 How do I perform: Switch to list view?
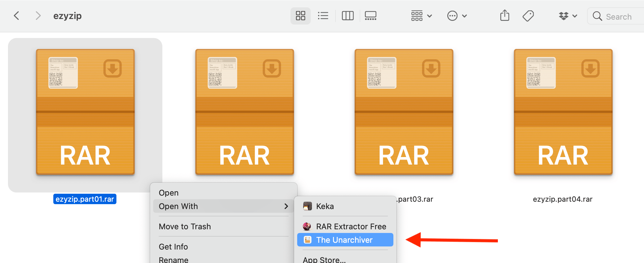pyautogui.click(x=323, y=16)
